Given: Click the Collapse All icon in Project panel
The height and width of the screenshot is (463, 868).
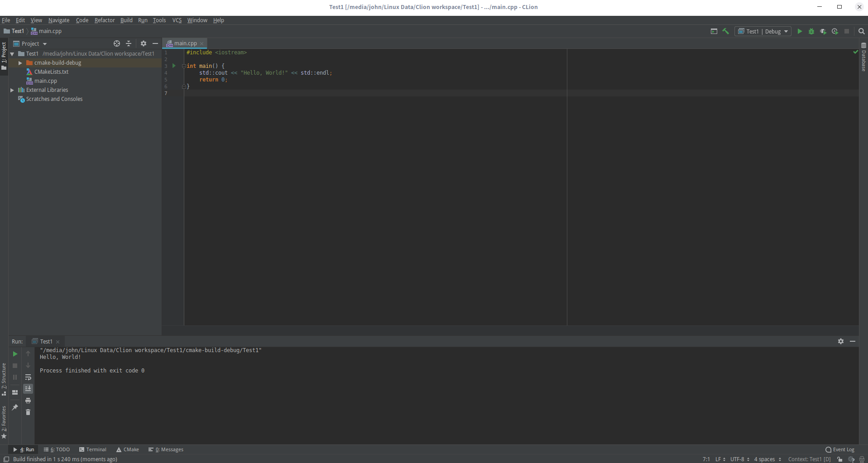Looking at the screenshot, I should [x=129, y=43].
